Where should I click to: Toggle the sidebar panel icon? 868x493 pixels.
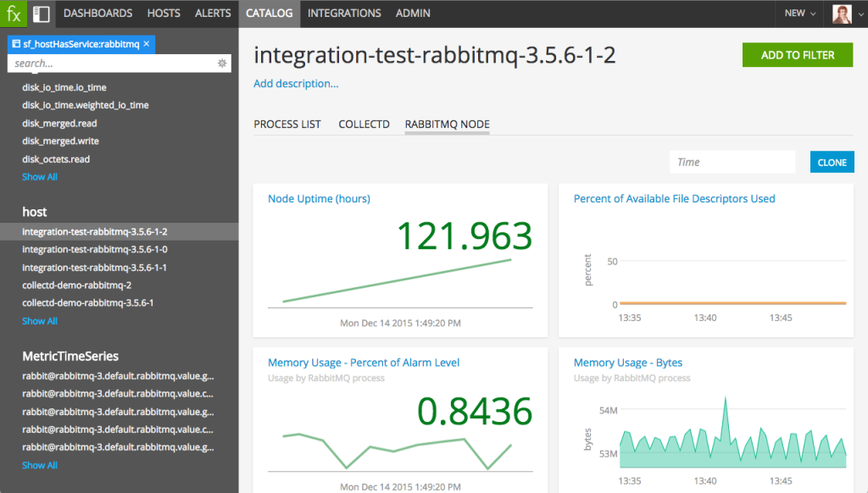[41, 14]
